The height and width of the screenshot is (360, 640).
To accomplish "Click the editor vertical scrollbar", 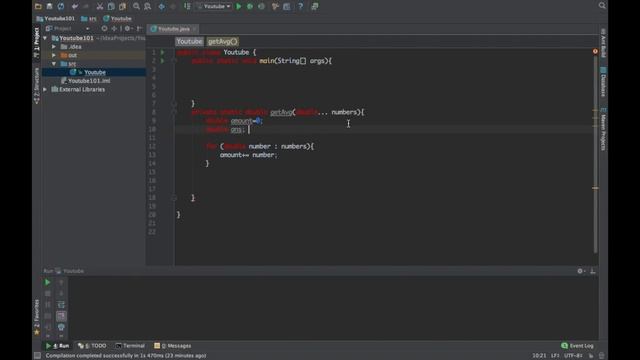I will click(x=596, y=155).
